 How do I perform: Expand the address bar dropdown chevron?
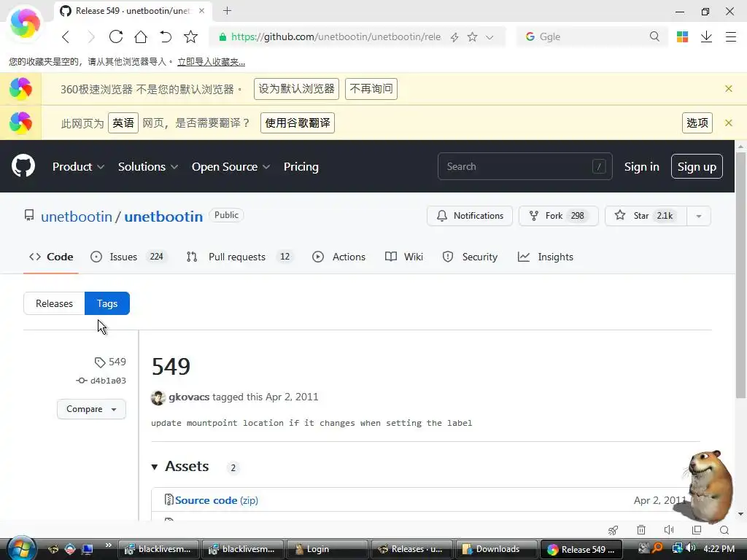(x=489, y=37)
